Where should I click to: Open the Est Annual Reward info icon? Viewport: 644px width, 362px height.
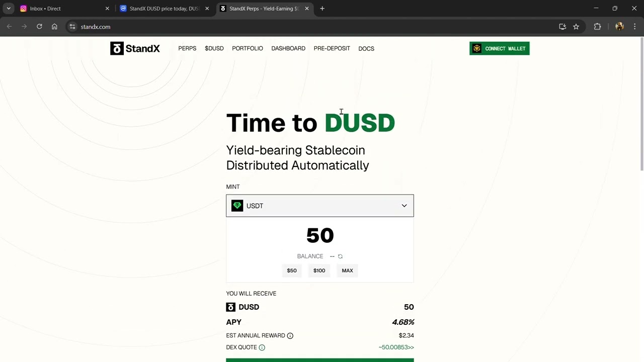point(290,335)
